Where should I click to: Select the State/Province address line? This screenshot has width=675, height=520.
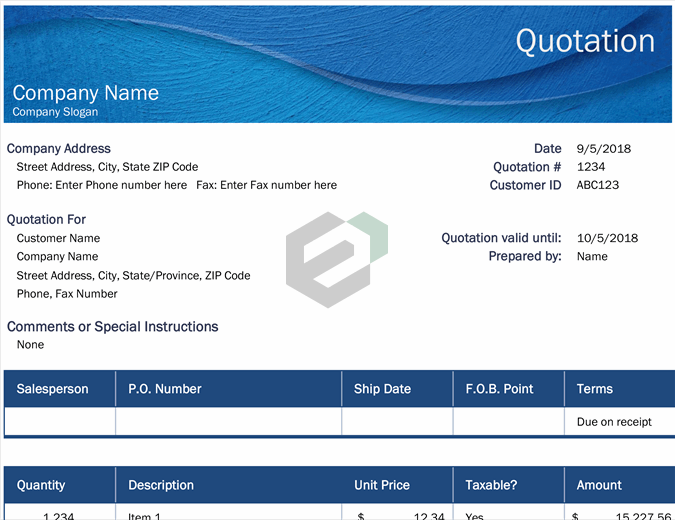pyautogui.click(x=133, y=275)
